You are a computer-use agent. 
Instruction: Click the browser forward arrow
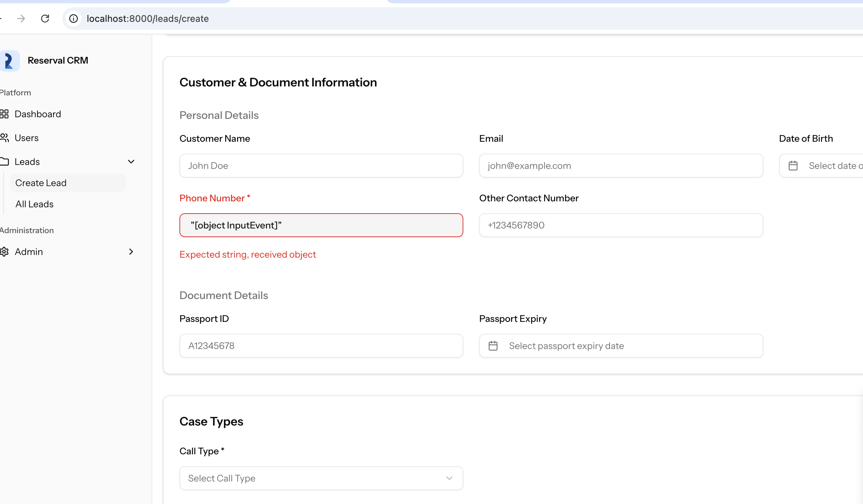tap(21, 19)
